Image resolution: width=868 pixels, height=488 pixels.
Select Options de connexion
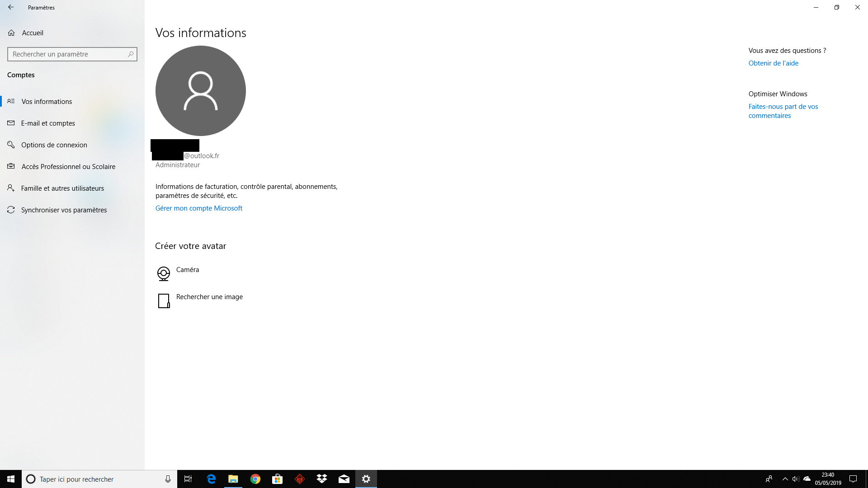coord(54,145)
